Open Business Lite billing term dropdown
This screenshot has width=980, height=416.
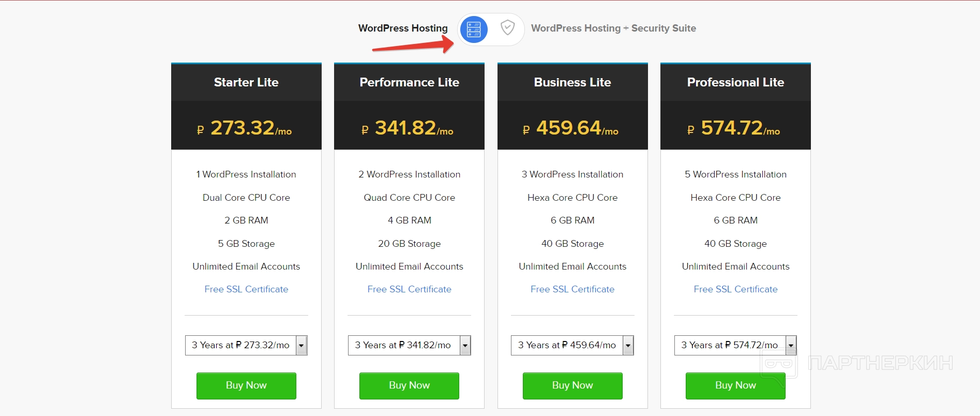pyautogui.click(x=572, y=345)
